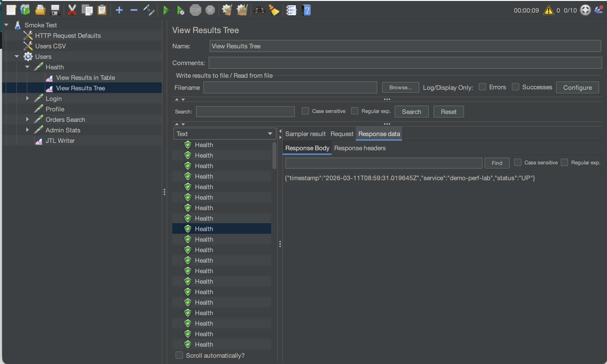The image size is (607, 364).
Task: Click the Configure button
Action: click(x=577, y=88)
